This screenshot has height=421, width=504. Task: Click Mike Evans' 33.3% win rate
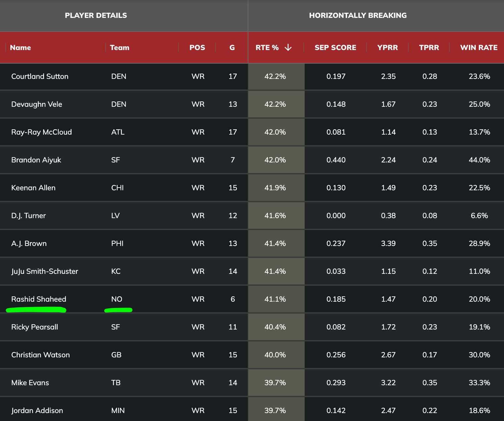[x=479, y=383]
